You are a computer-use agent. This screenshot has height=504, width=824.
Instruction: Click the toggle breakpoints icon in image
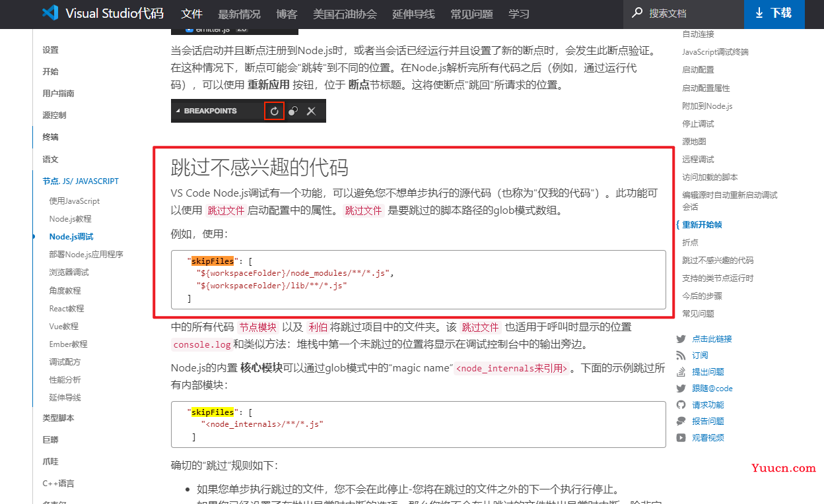point(293,111)
